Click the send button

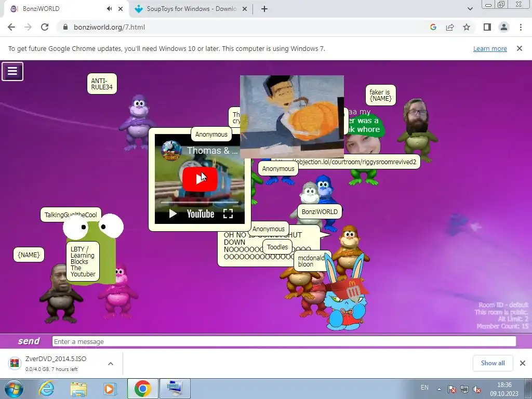[x=29, y=341]
